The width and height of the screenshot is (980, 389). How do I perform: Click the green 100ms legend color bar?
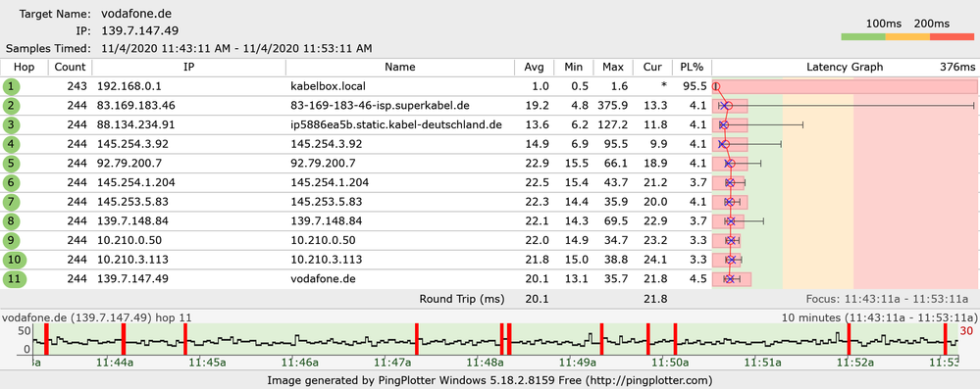pos(863,37)
